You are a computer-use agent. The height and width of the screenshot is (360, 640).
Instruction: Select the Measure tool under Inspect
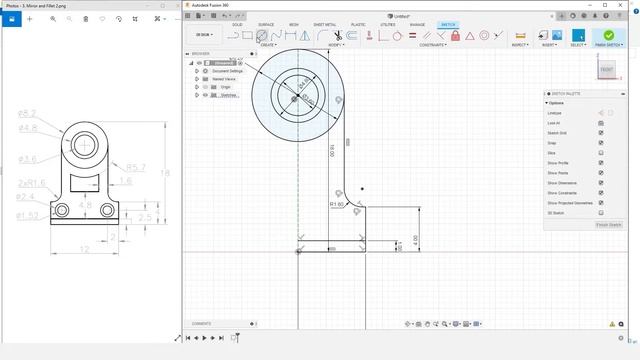point(520,36)
